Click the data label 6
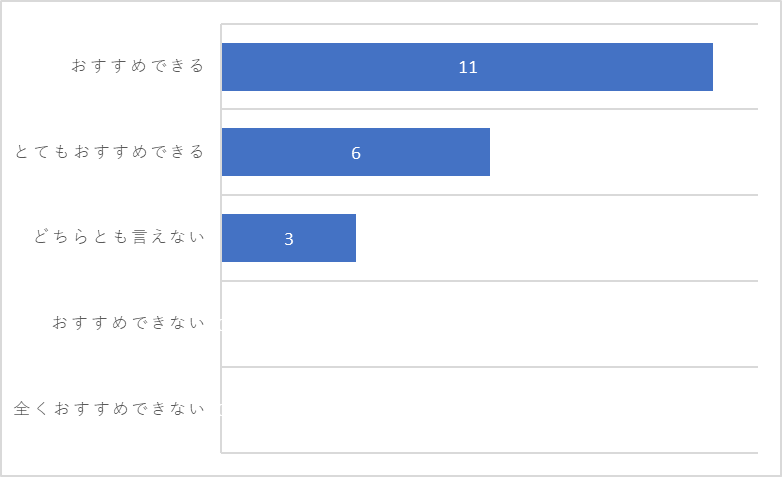The width and height of the screenshot is (782, 477). tap(356, 153)
